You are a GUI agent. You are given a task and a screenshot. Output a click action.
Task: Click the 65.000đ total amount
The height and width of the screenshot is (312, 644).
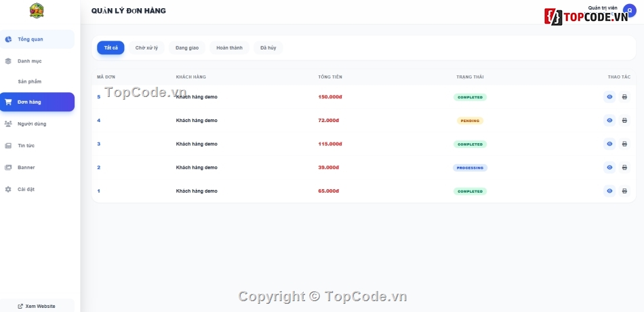329,191
